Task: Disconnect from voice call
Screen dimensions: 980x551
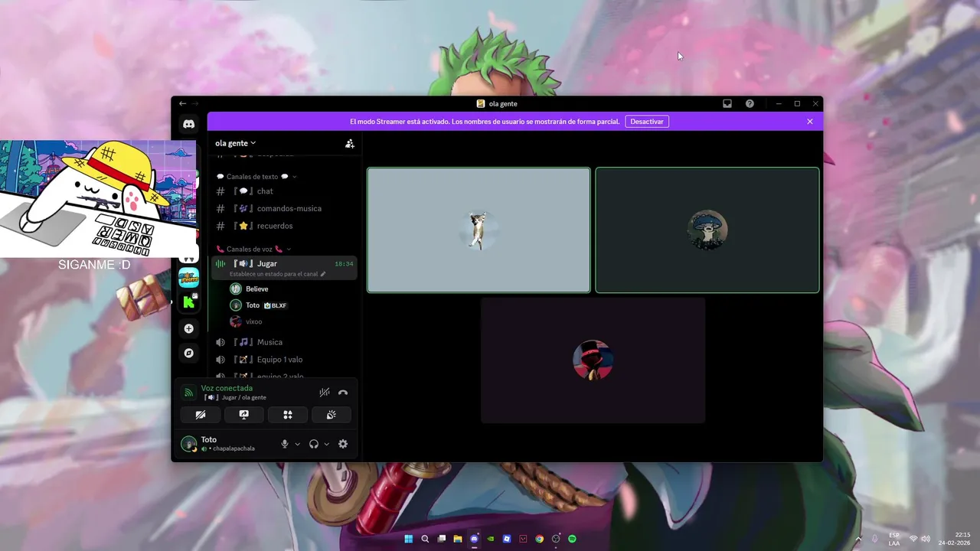Action: point(343,393)
